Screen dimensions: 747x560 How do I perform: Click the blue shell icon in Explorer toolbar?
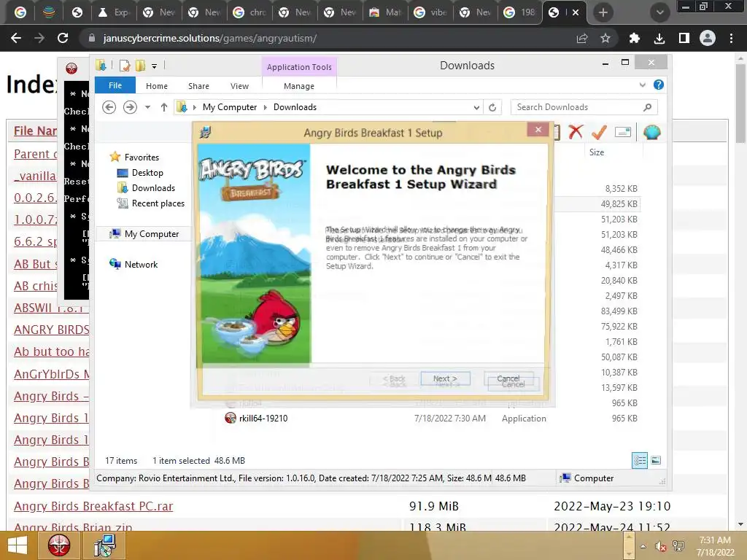(651, 132)
